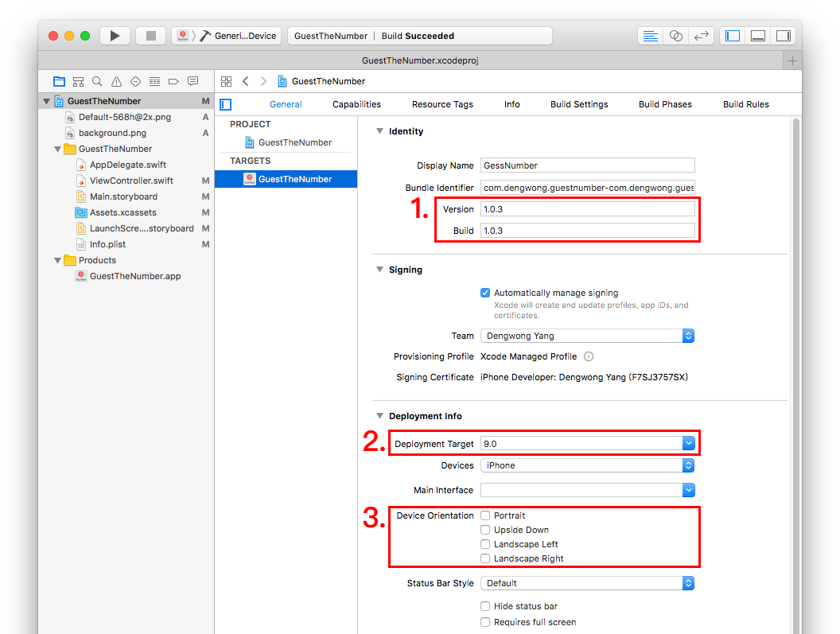Open the Build Settings tab
Viewport: 840px width, 634px height.
pos(579,104)
